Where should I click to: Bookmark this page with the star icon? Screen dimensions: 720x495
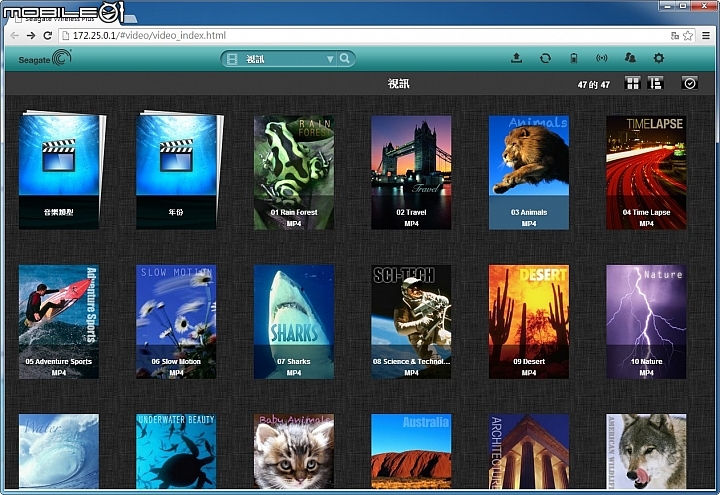click(688, 35)
